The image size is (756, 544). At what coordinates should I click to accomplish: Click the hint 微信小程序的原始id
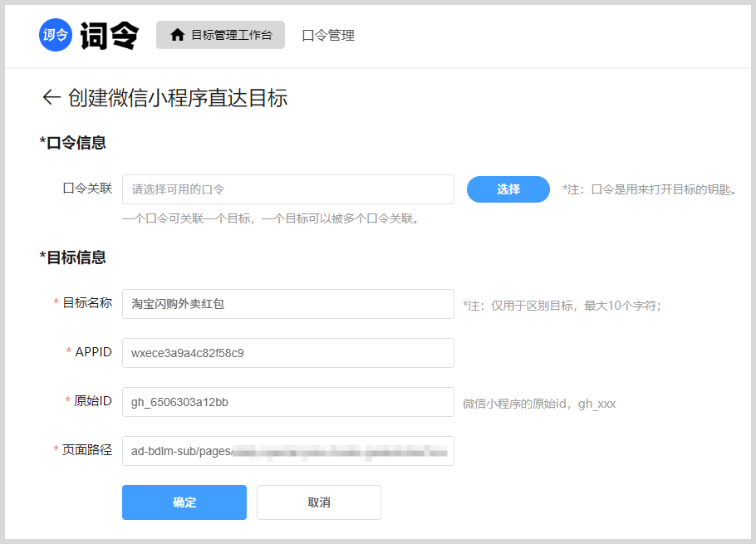coord(539,404)
